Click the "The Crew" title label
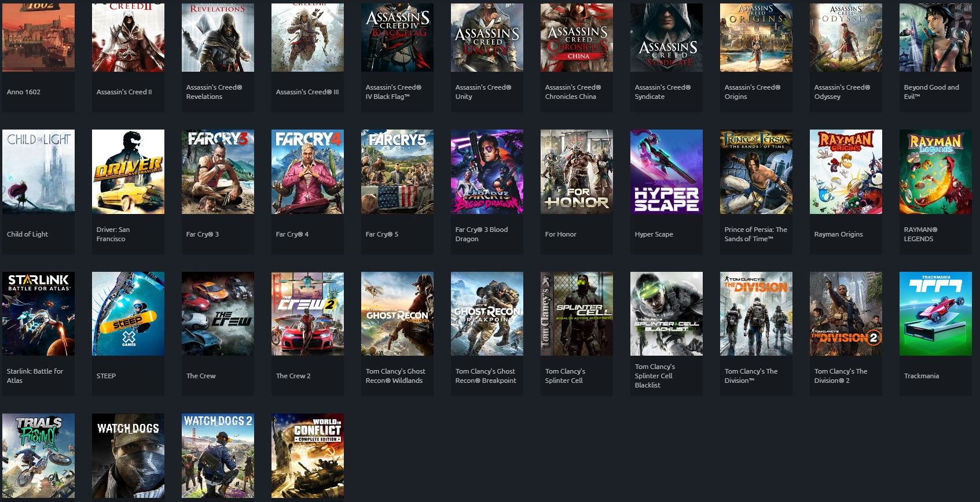980x502 pixels. coord(201,376)
